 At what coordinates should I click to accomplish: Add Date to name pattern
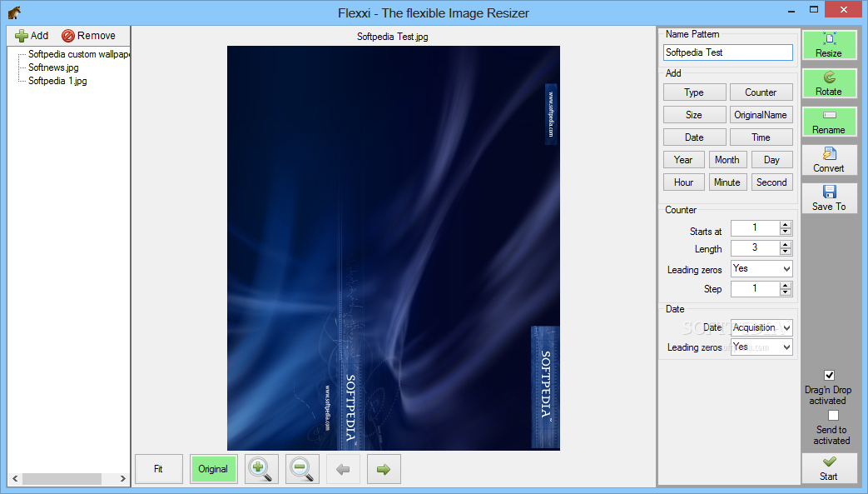click(x=694, y=137)
